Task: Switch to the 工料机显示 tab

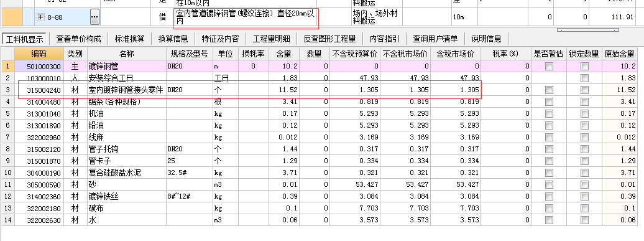Action: click(25, 39)
